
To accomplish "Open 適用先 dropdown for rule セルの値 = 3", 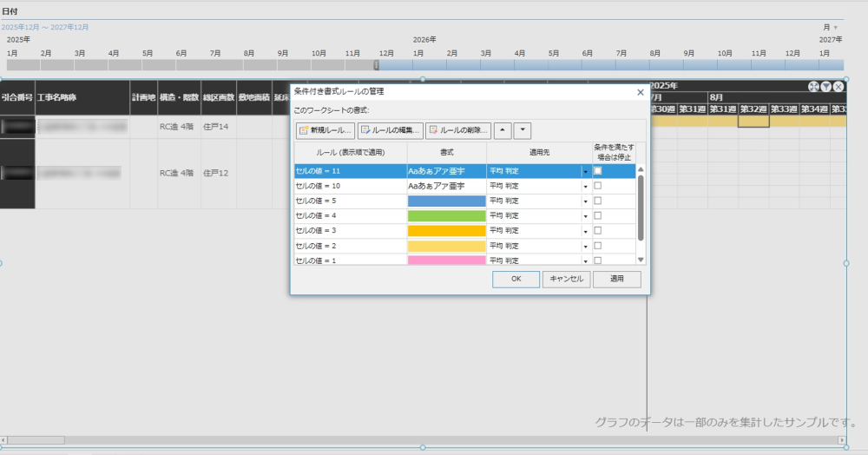I will (x=586, y=231).
